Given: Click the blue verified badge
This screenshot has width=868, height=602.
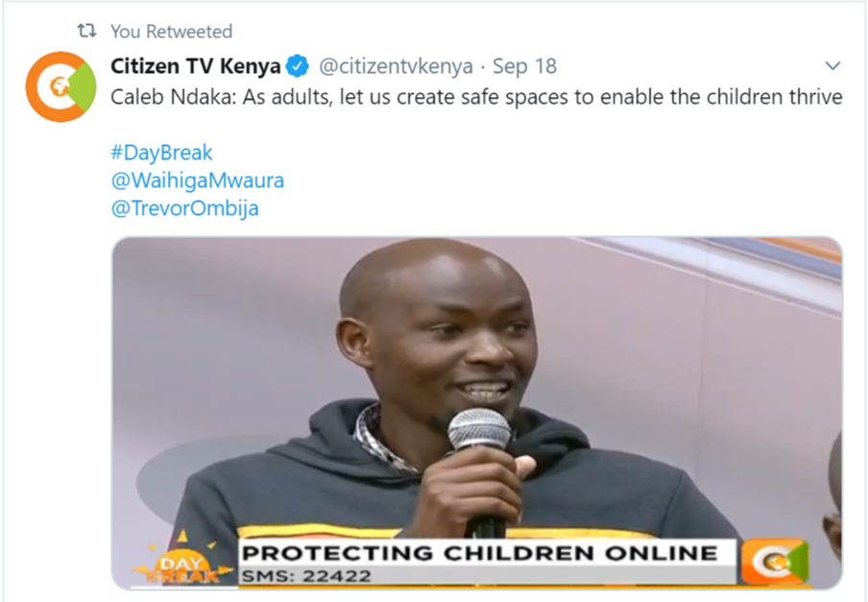Looking at the screenshot, I should coord(298,66).
